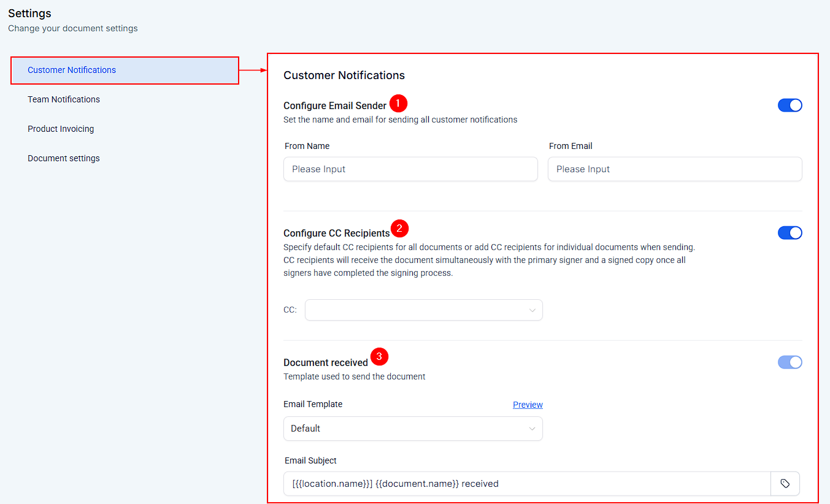The height and width of the screenshot is (504, 830).
Task: Turn off the Configure CC Recipients switch
Action: 790,233
